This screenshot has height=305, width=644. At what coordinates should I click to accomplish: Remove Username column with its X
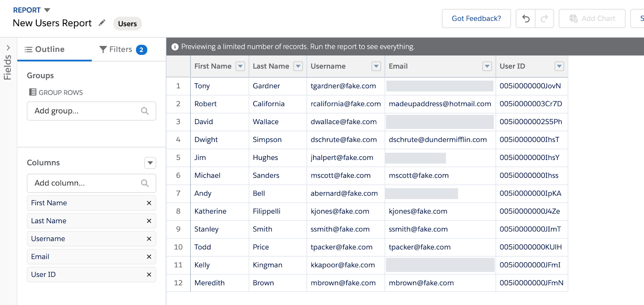[149, 239]
